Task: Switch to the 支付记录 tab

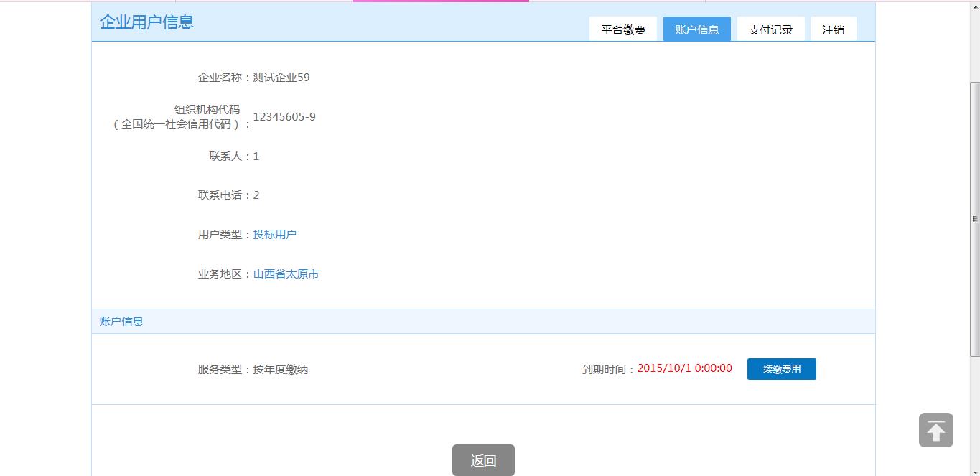Action: [770, 29]
